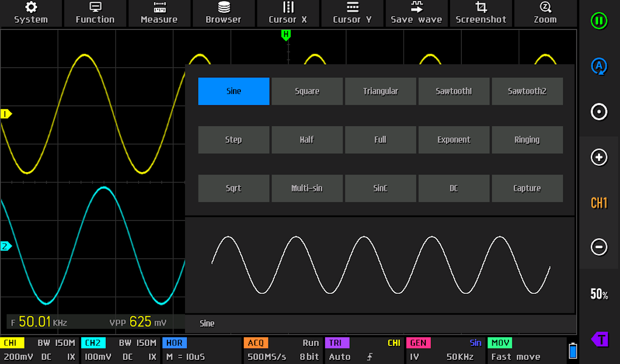620x364 pixels.
Task: Select the Square waveform button
Action: (307, 91)
